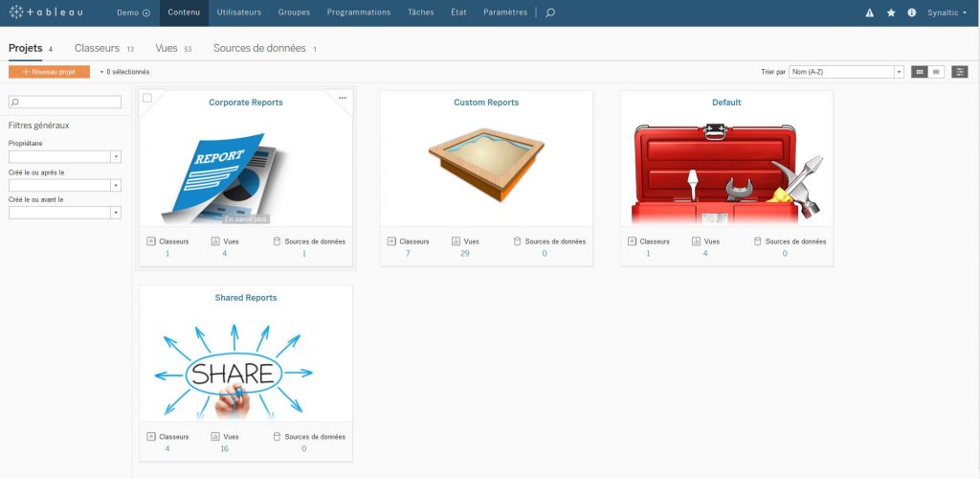
Task: Open the Demo site selector dropdown
Action: click(133, 12)
